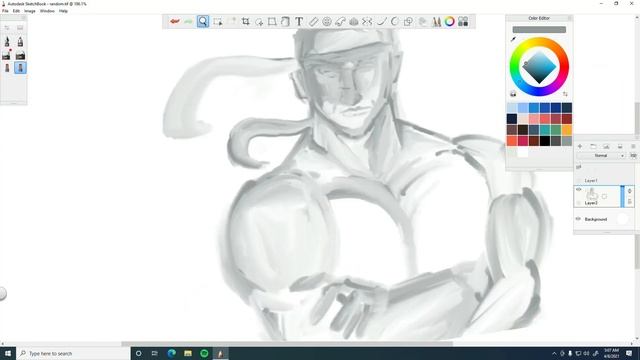Click the eyedropper color picker

coord(513,39)
